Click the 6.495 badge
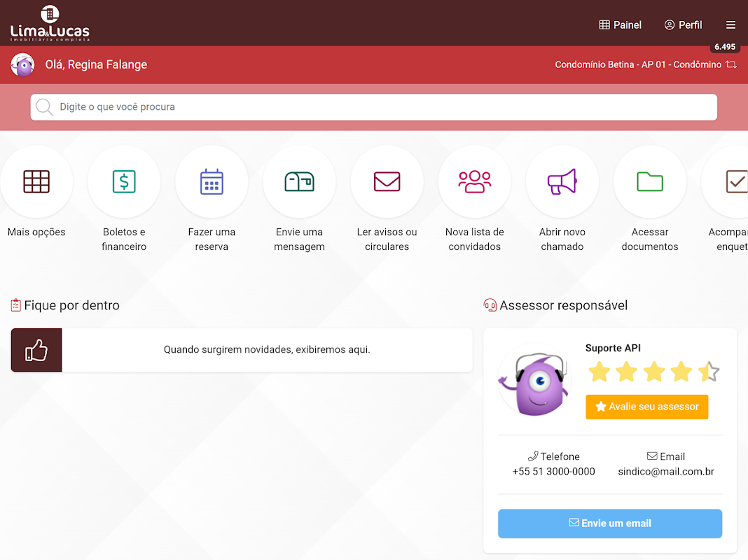 [725, 47]
